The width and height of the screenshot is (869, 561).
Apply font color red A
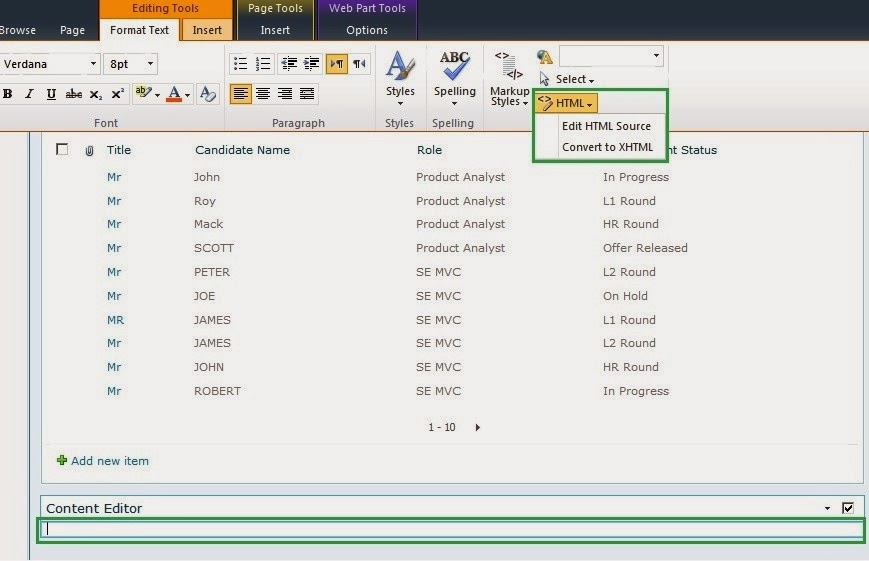(x=174, y=94)
